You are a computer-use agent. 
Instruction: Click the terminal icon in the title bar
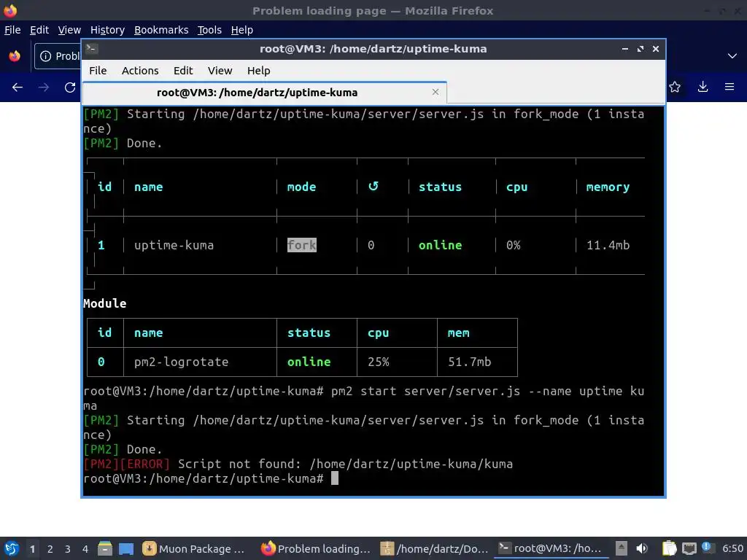tap(91, 49)
